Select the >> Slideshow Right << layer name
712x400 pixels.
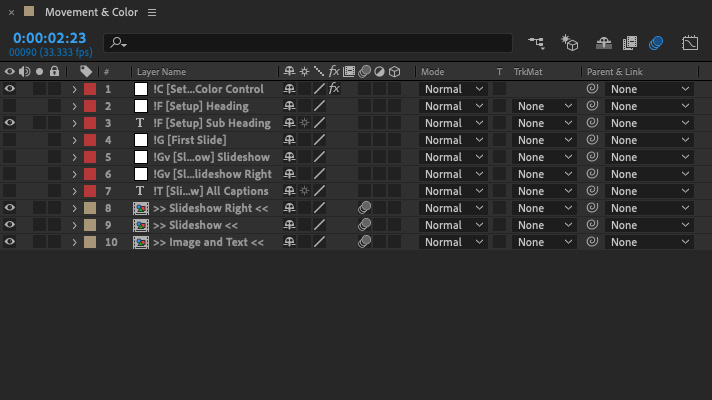point(211,208)
